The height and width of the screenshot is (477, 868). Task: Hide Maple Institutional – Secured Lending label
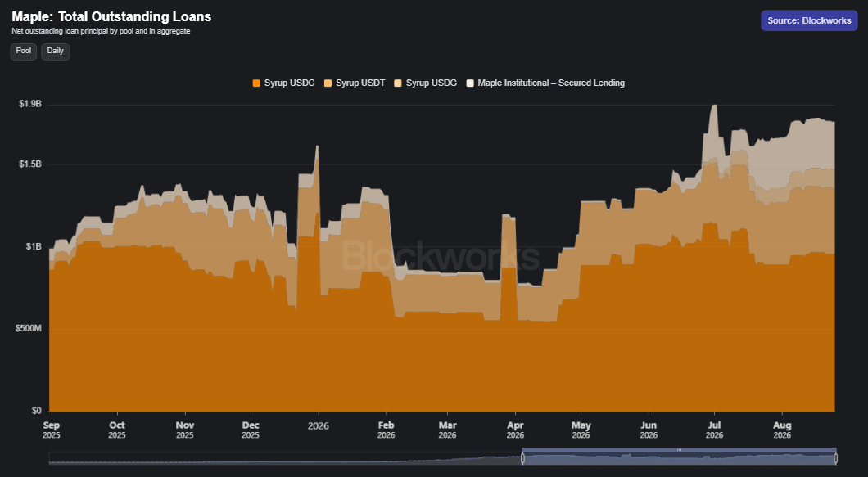click(x=551, y=83)
